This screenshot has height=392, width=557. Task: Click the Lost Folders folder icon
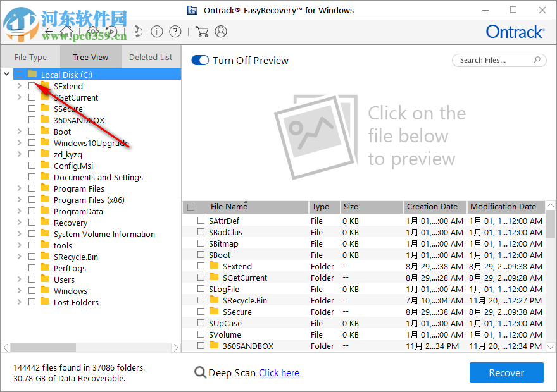45,302
